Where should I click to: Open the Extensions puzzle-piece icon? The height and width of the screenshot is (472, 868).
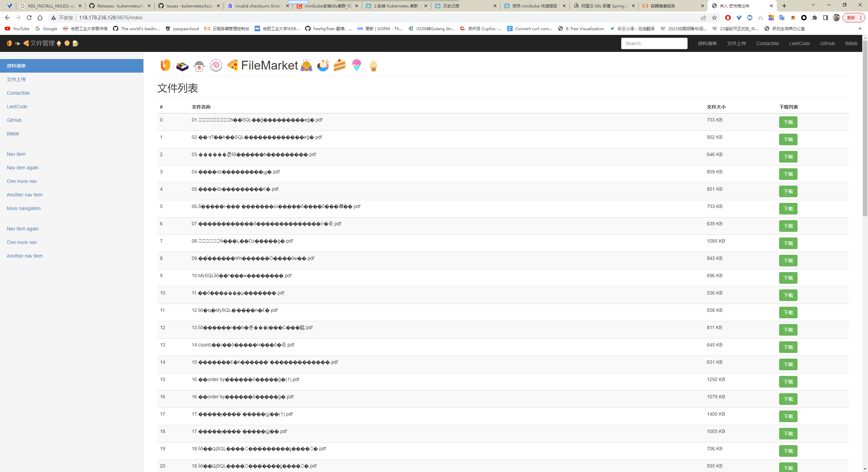(815, 18)
